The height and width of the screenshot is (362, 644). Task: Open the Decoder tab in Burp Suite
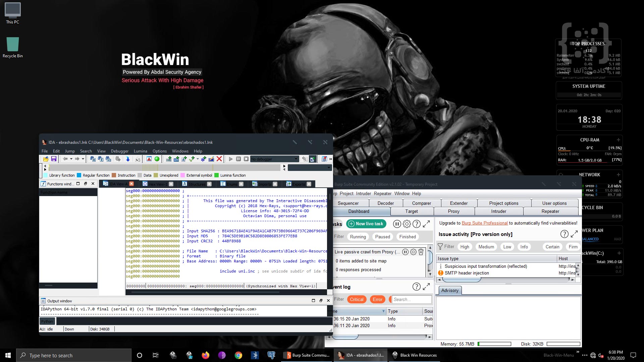coord(385,203)
